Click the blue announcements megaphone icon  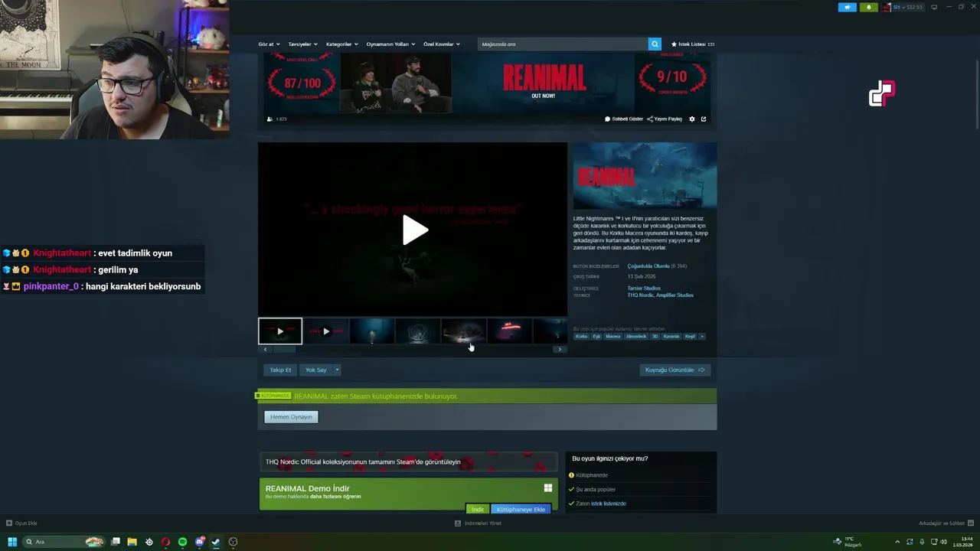(848, 7)
